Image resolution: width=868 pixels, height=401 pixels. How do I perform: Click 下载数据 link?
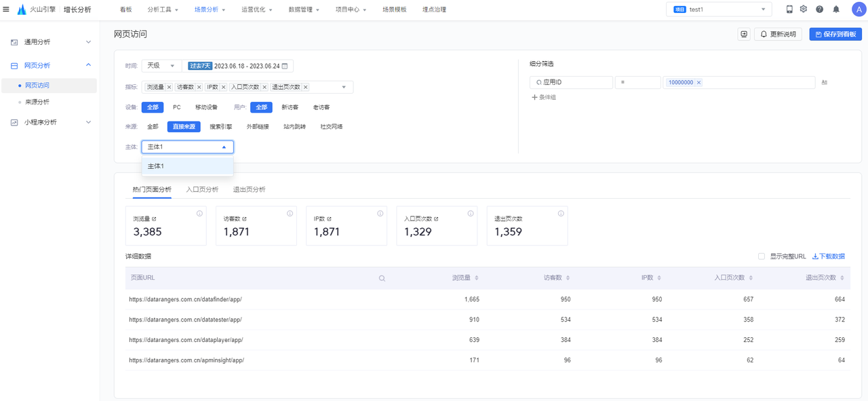tap(829, 256)
